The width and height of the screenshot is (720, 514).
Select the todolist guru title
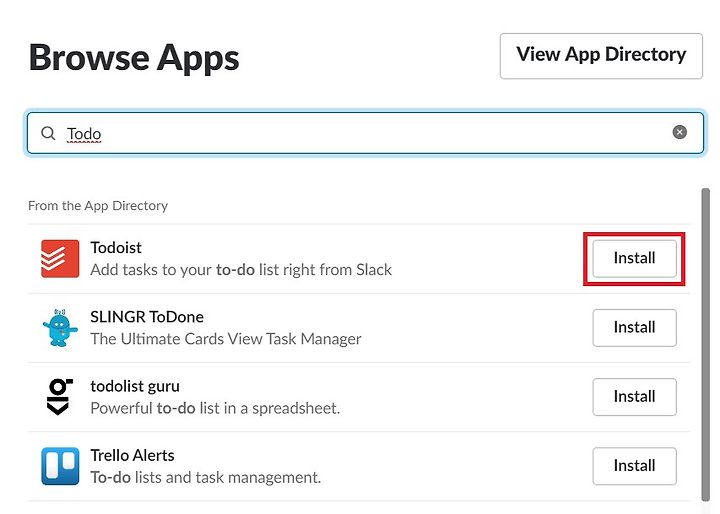(x=135, y=386)
